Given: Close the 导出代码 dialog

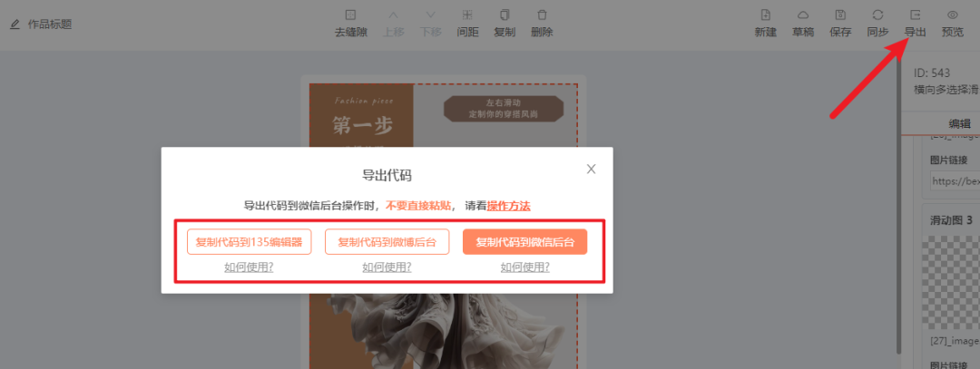Looking at the screenshot, I should [x=592, y=169].
